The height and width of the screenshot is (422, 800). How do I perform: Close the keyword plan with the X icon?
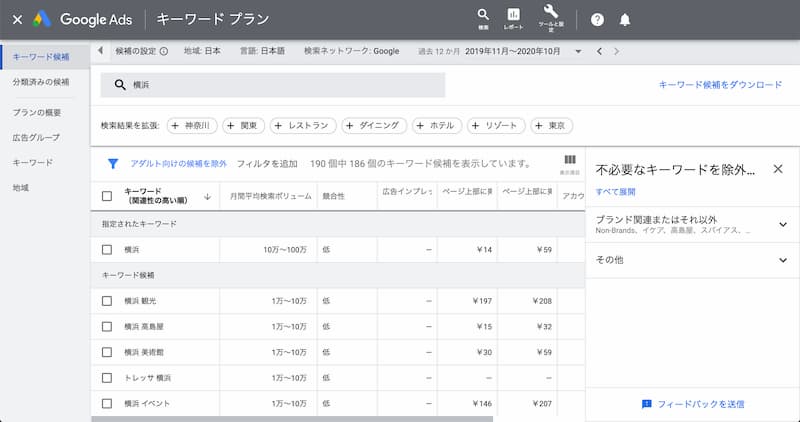tap(17, 20)
